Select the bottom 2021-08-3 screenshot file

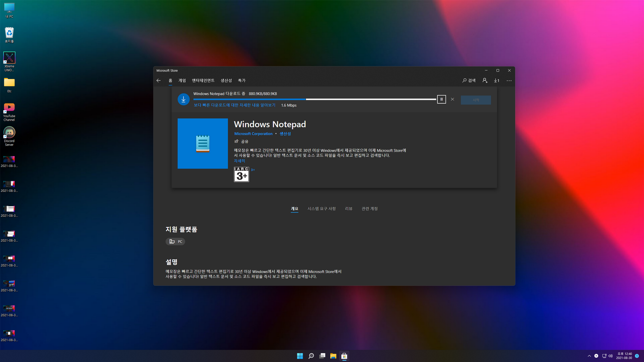[9, 335]
